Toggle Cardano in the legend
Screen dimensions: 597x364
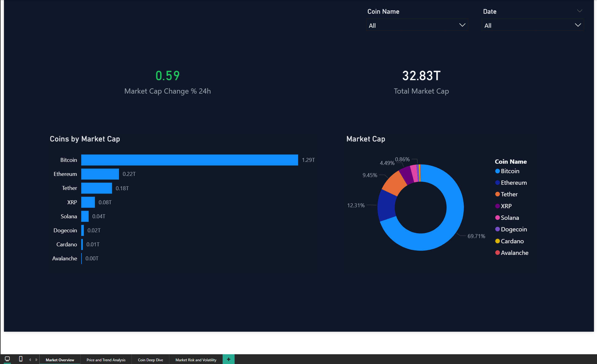pos(512,241)
